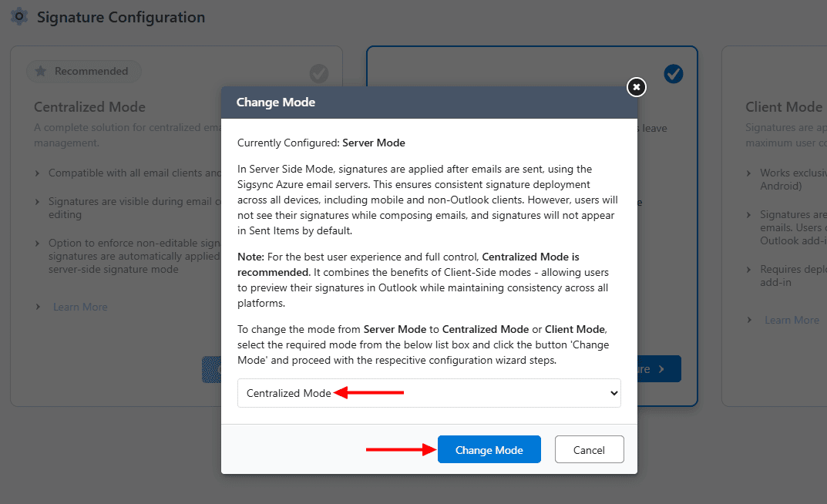Screen dimensions: 827x504
Task: Open the Centralized Mode selection list box
Action: tap(429, 393)
